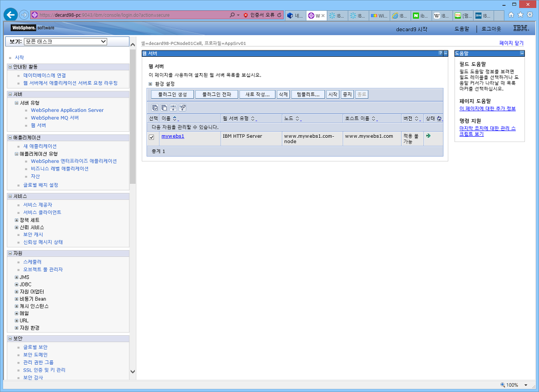The image size is (539, 392).
Task: Click the green status arrow for mywebs1
Action: pyautogui.click(x=428, y=136)
